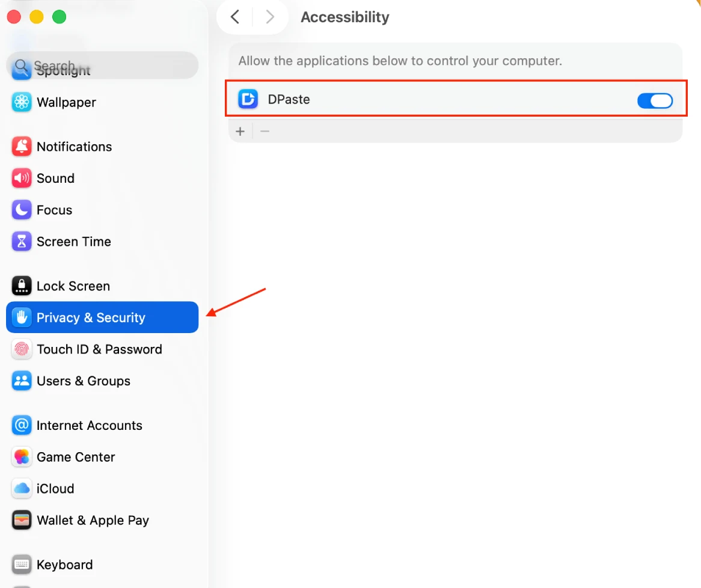This screenshot has width=701, height=588.
Task: Add an application with the plus button
Action: (x=240, y=132)
